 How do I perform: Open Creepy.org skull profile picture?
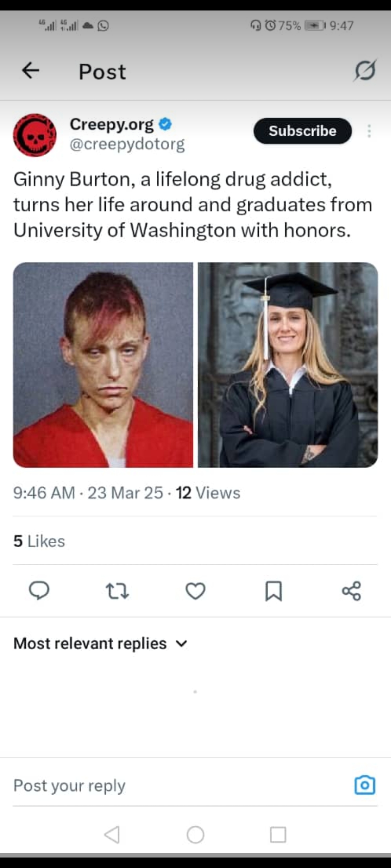(35, 135)
